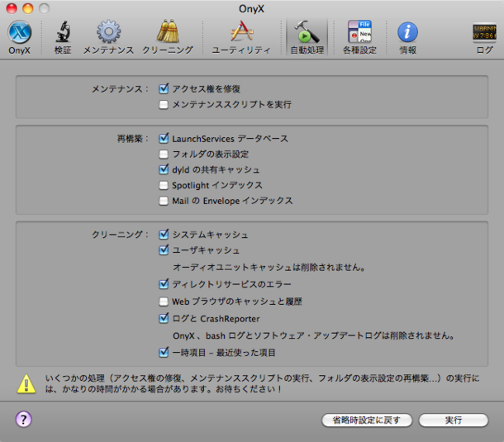Screen dimensions: 504x442
Task: Click the いくつかの処理 warning message text
Action: pos(262,383)
